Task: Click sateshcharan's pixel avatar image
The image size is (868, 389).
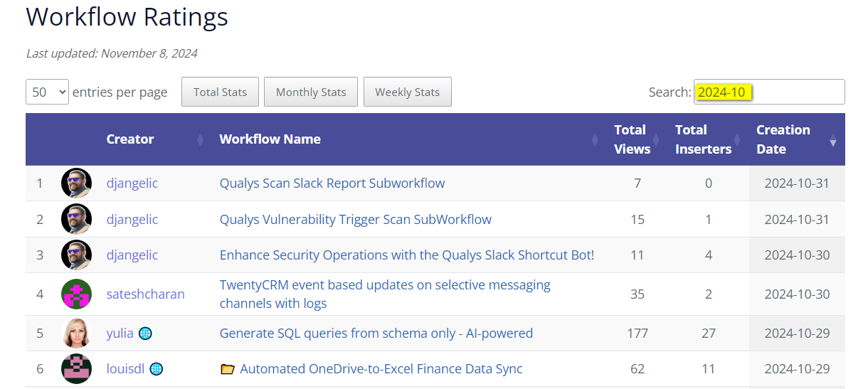Action: coord(76,294)
